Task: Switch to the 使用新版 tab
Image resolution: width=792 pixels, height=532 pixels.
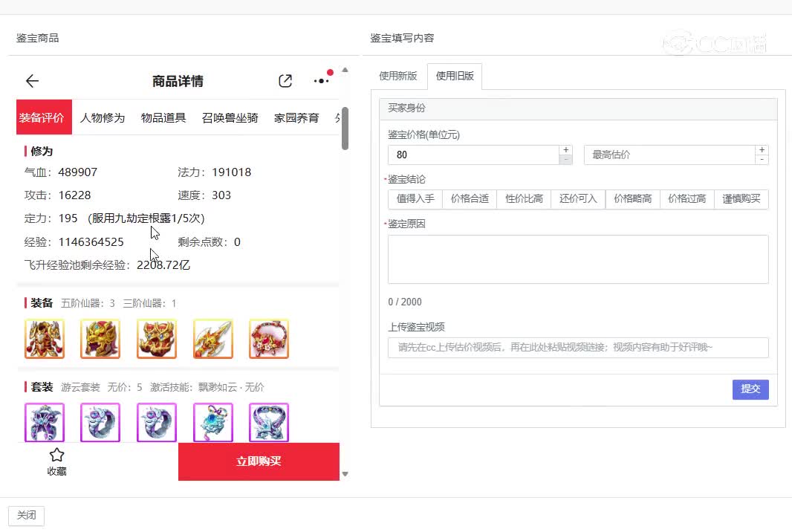Action: (x=398, y=76)
